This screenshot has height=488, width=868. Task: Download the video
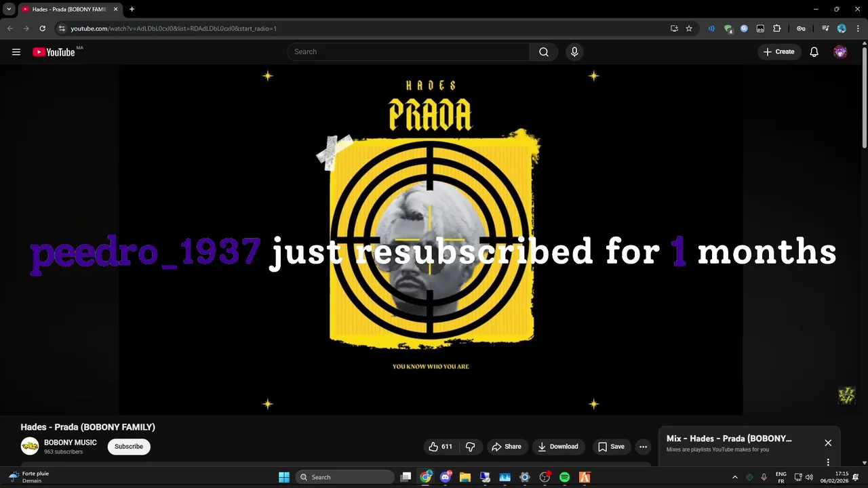coord(558,447)
